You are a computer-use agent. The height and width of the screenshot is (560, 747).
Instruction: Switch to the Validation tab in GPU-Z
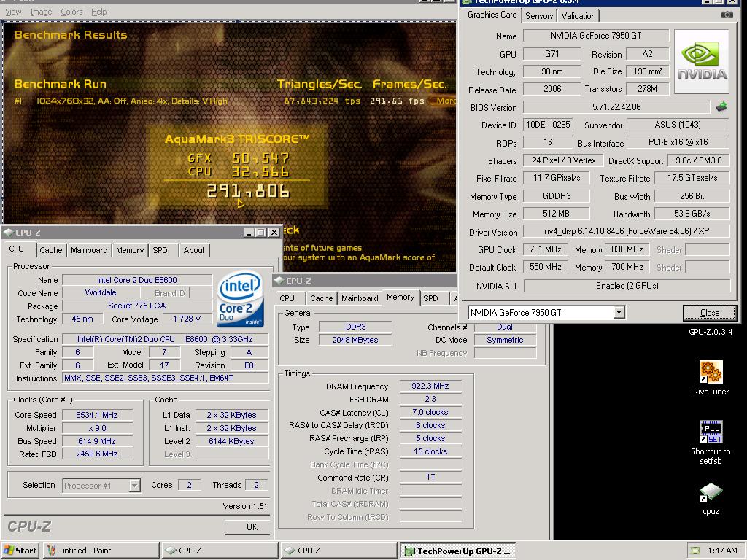(578, 16)
